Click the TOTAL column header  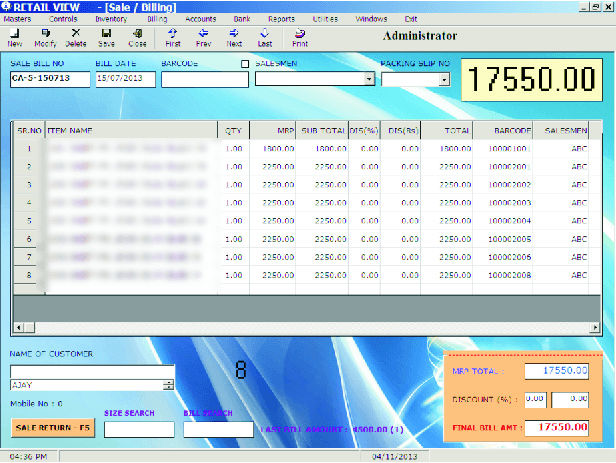click(x=447, y=130)
